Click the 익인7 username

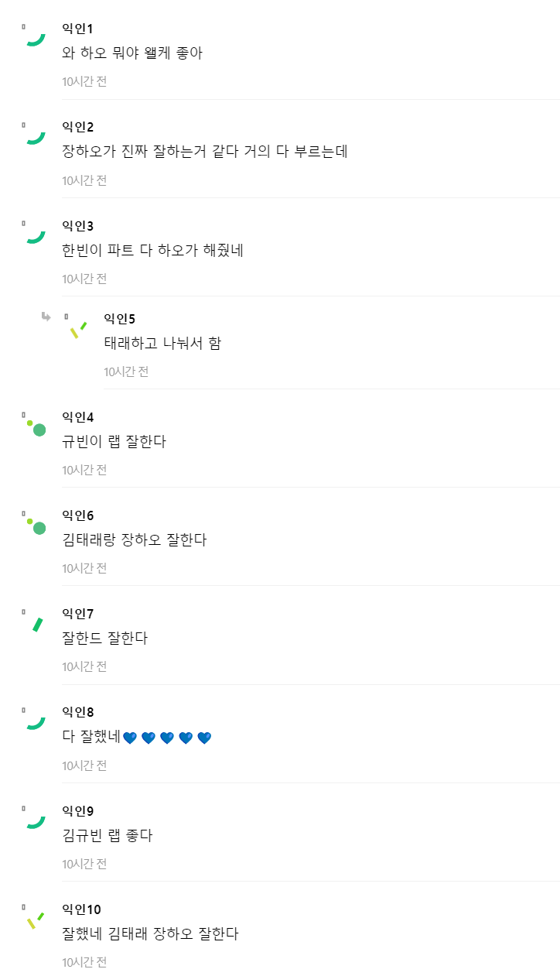(x=77, y=614)
